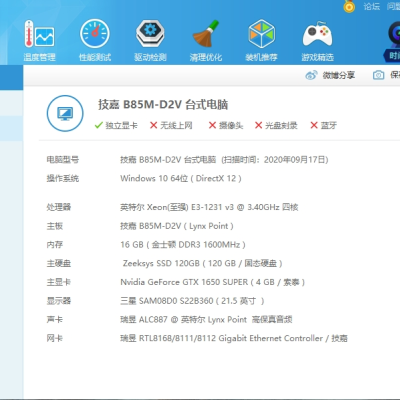Click the 主板 label
The image size is (400, 400).
[55, 226]
